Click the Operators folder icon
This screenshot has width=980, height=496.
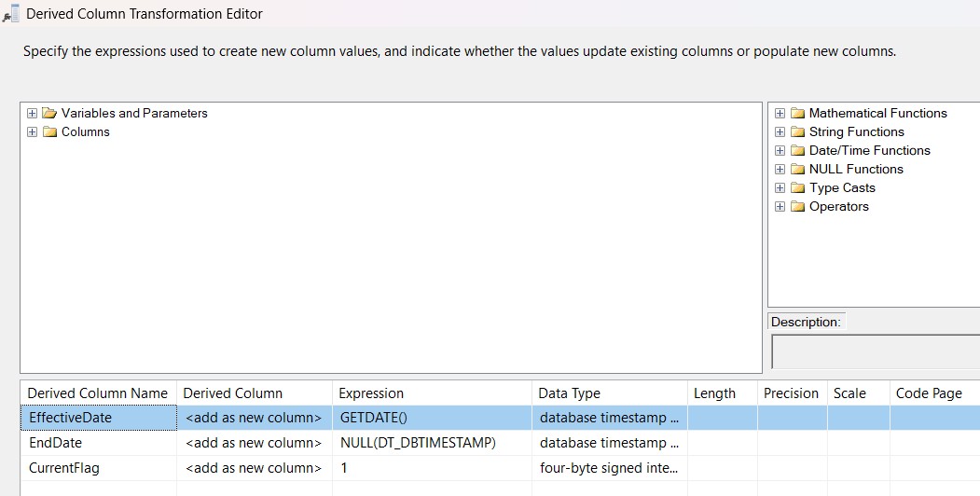coord(797,207)
